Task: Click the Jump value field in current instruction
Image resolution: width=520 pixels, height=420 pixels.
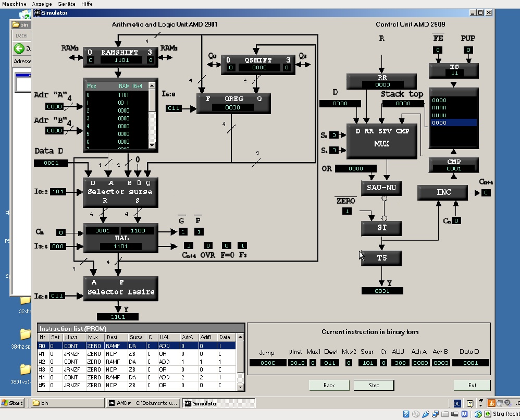Action: (x=268, y=363)
